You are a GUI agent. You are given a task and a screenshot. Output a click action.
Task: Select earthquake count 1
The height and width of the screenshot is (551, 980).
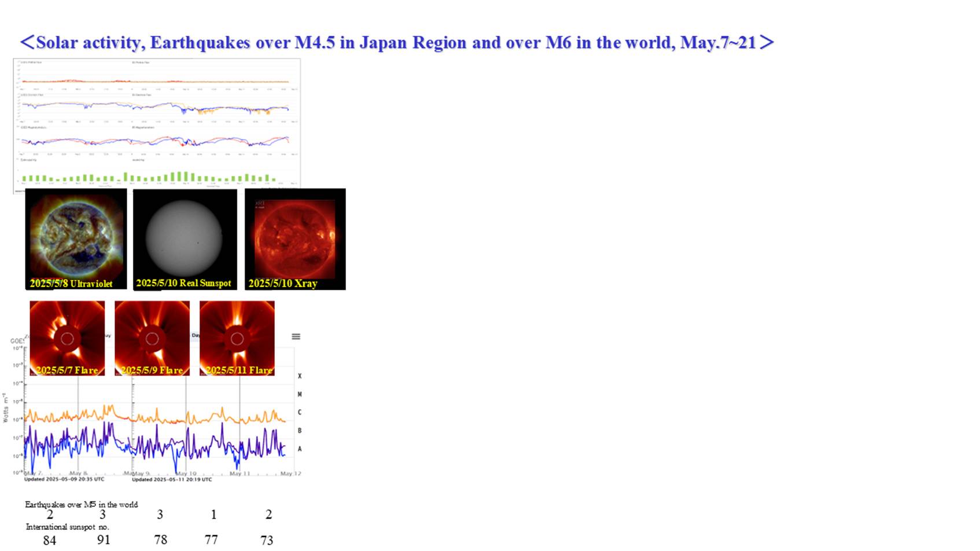click(213, 515)
